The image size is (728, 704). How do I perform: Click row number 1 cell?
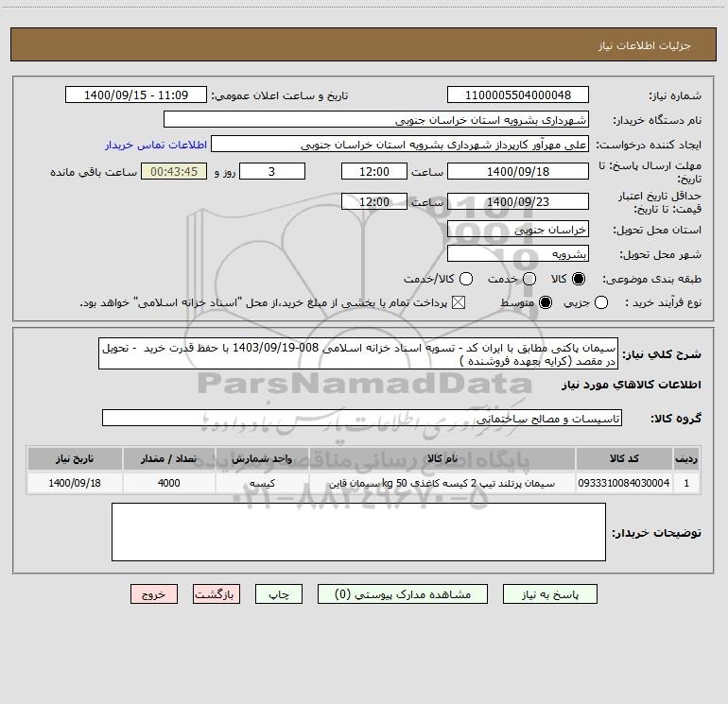686,483
